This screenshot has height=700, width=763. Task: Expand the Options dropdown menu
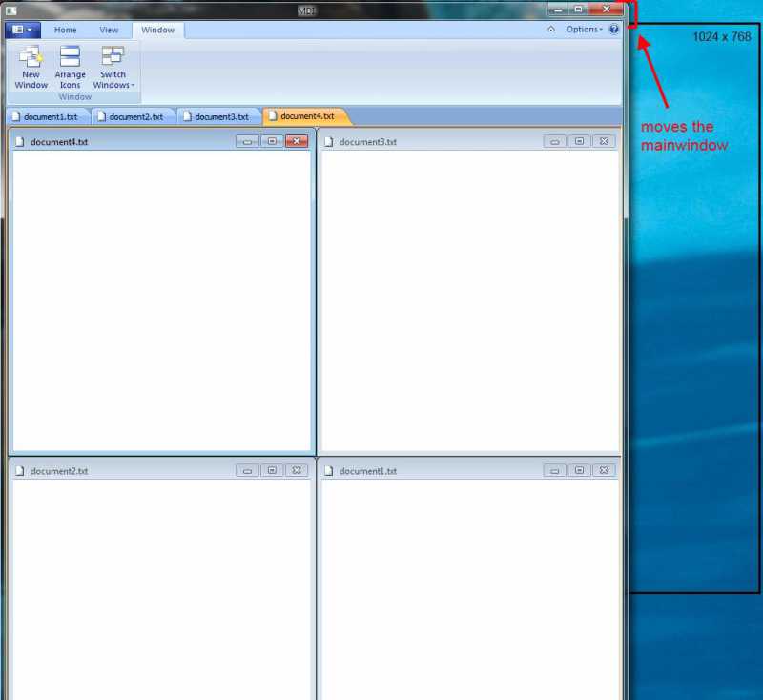pyautogui.click(x=584, y=30)
